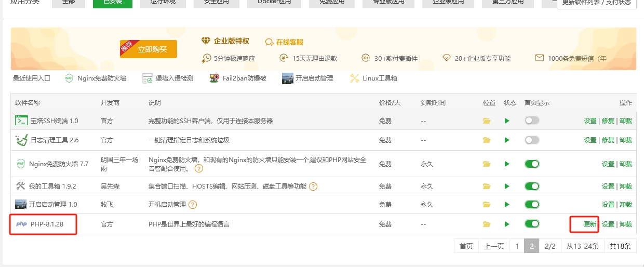The height and width of the screenshot is (267, 644).
Task: Open folder location for 开启启动管理 1.0
Action: [487, 204]
